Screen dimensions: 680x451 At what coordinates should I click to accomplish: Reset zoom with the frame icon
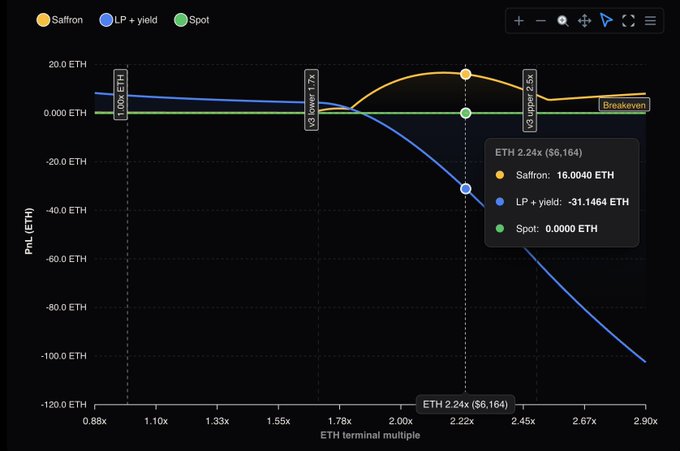pyautogui.click(x=628, y=21)
